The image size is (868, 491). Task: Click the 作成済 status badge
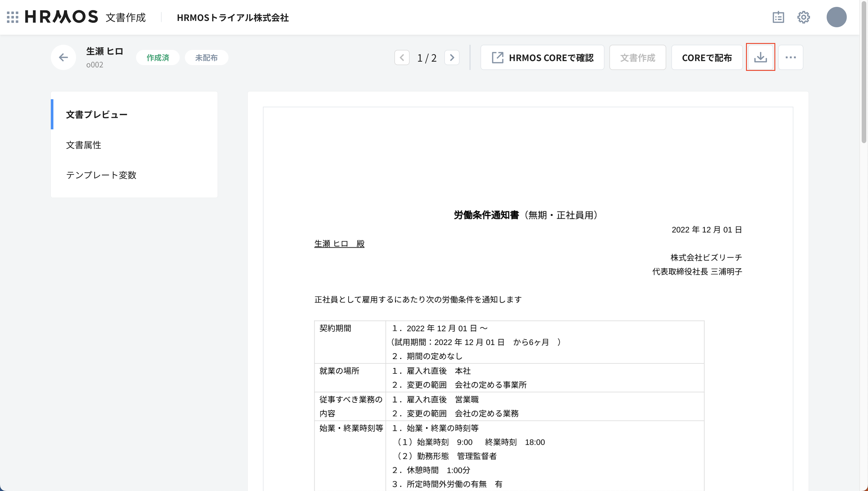pyautogui.click(x=157, y=57)
